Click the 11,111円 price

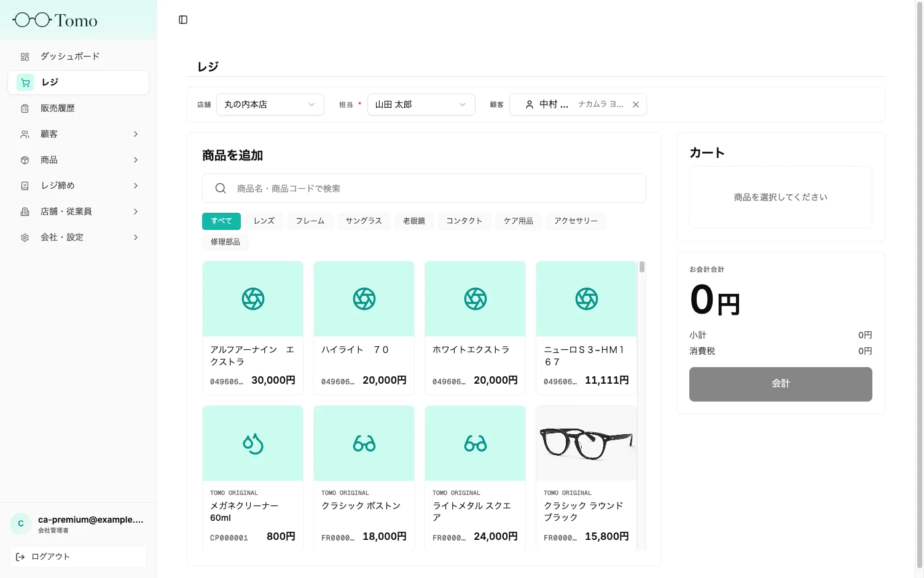coord(607,381)
